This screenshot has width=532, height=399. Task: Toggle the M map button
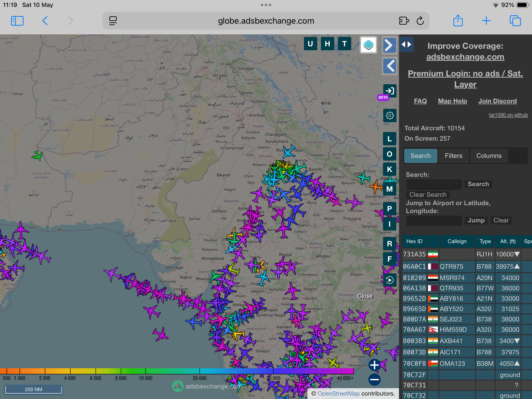390,189
